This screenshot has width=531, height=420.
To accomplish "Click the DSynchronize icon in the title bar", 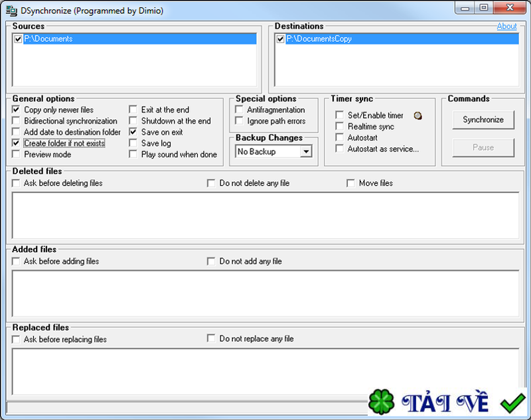I will click(x=9, y=9).
